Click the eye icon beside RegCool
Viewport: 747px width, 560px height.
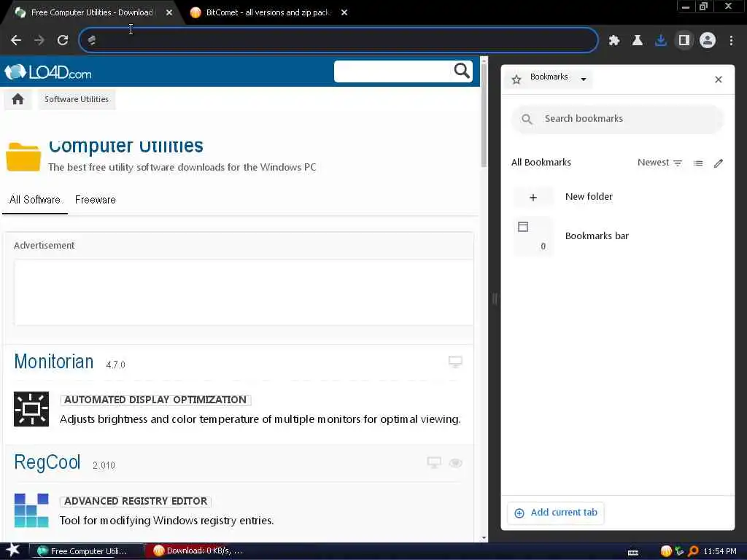coord(455,463)
